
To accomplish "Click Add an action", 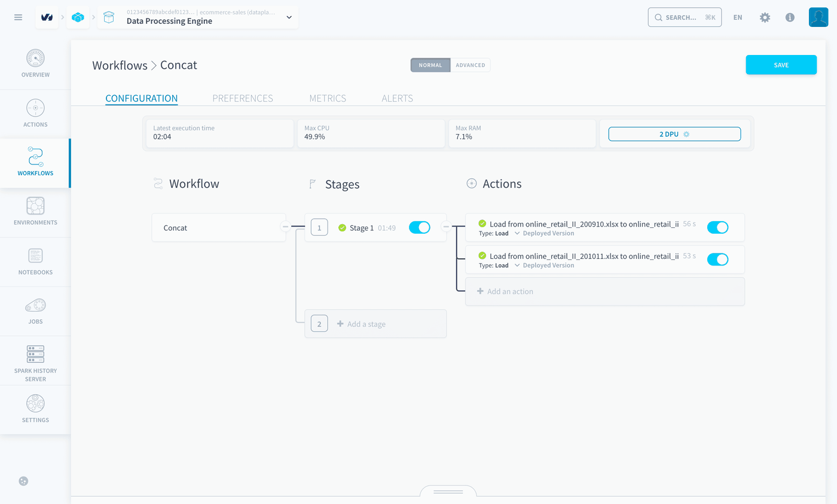I will (605, 292).
